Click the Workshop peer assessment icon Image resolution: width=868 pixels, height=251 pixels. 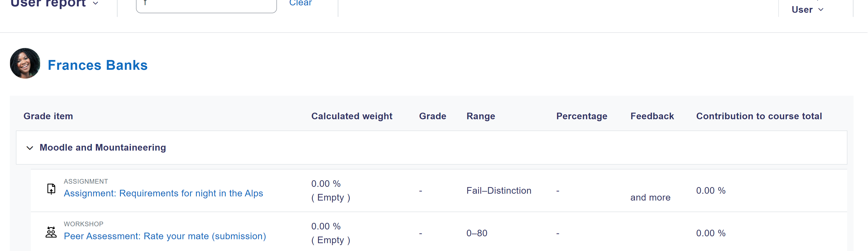pos(51,232)
